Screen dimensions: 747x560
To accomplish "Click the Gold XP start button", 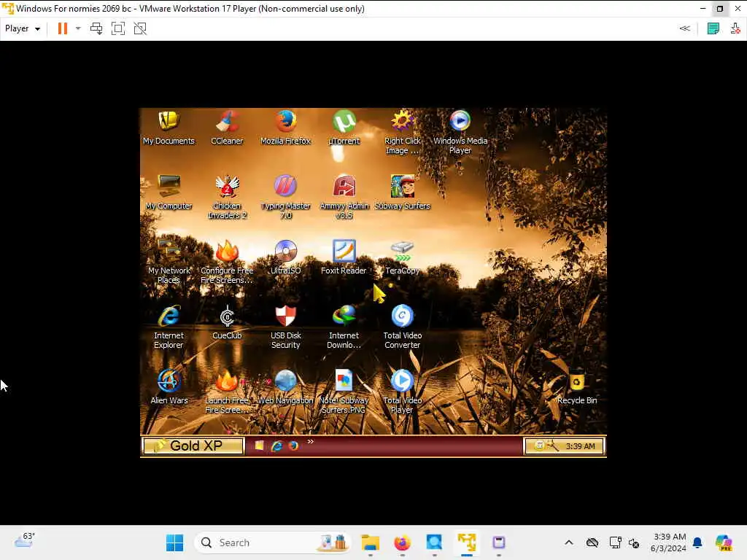I will (x=193, y=446).
